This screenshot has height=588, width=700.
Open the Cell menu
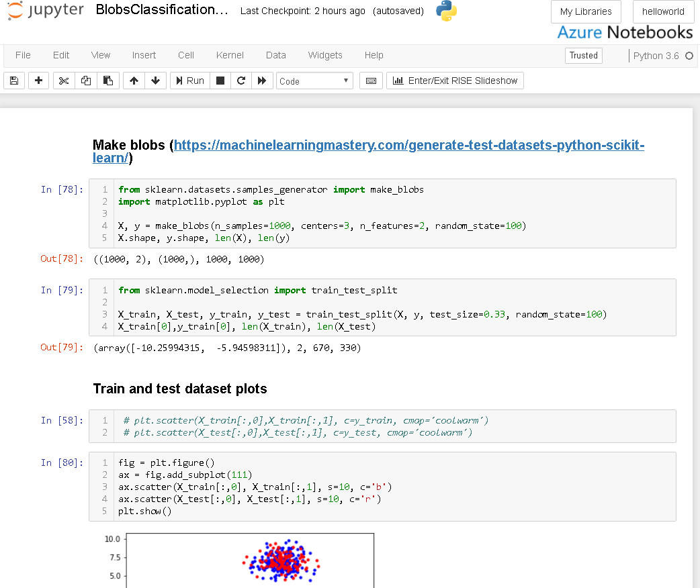coord(185,55)
